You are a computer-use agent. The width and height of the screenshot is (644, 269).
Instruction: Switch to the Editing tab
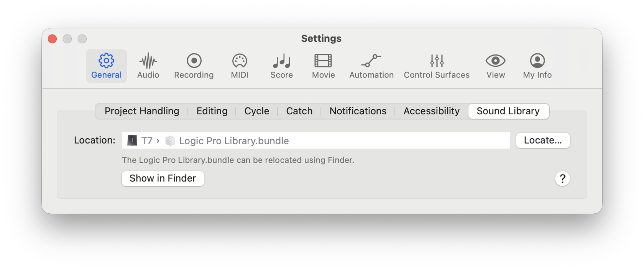(212, 111)
